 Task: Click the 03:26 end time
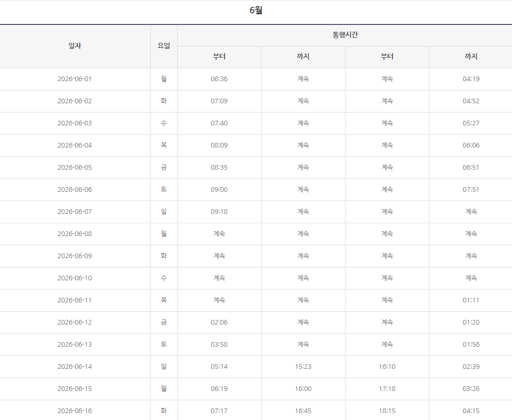point(471,389)
